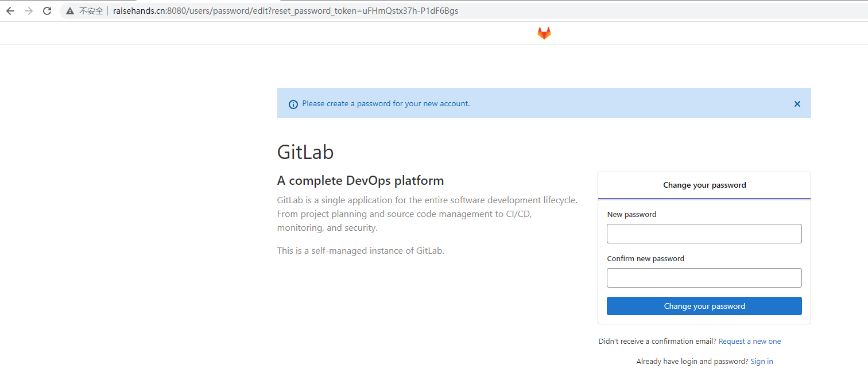Click the Didn't receive a confirmation email text
868x376 pixels.
tap(656, 341)
